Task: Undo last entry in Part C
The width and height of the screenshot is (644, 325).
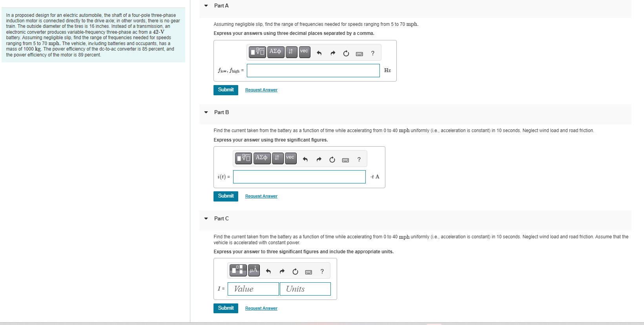Action: [268, 271]
